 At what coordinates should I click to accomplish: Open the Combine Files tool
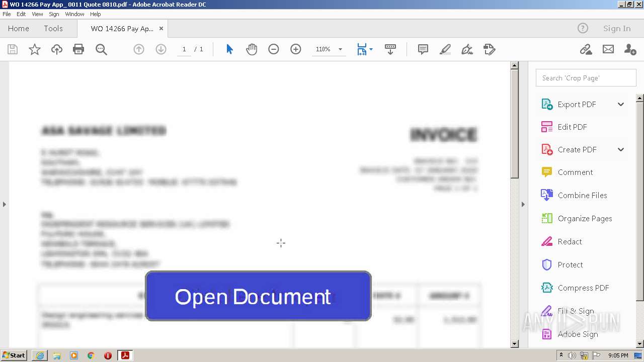pos(574,195)
